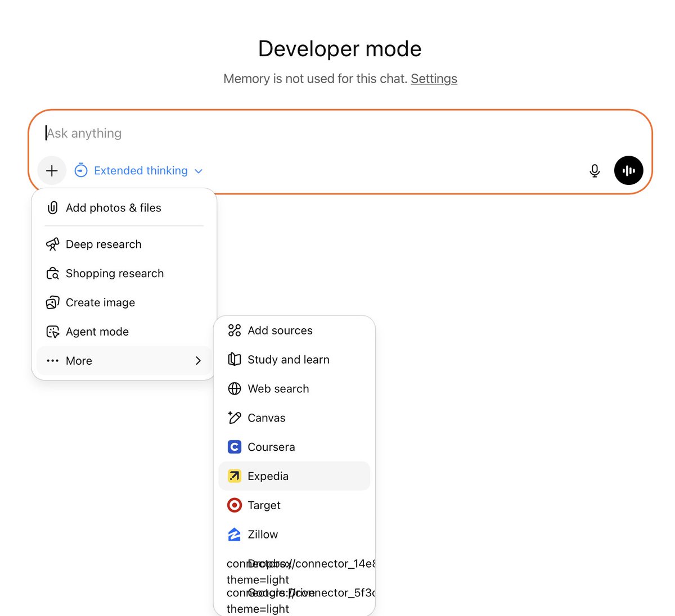The width and height of the screenshot is (675, 616).
Task: Open the Extended thinking dropdown chevron
Action: [x=198, y=171]
